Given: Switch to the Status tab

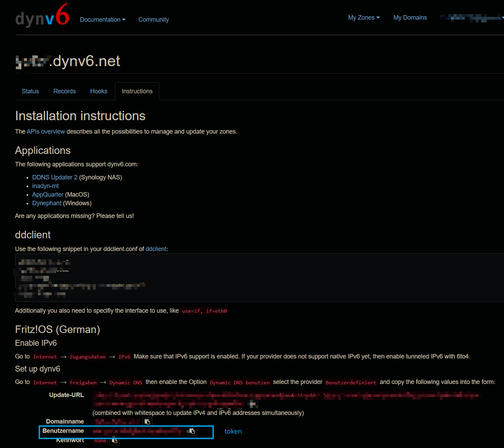Looking at the screenshot, I should pyautogui.click(x=30, y=91).
